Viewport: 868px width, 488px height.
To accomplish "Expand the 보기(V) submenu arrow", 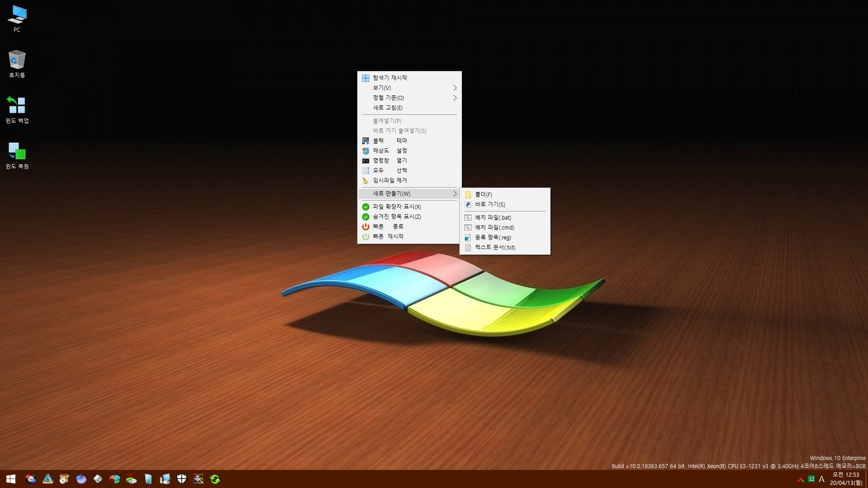I will (455, 88).
